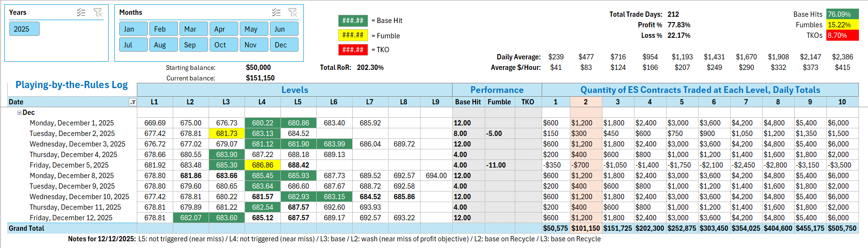This screenshot has width=868, height=248.
Task: Choose Oct in the Months slicer
Action: (x=223, y=45)
